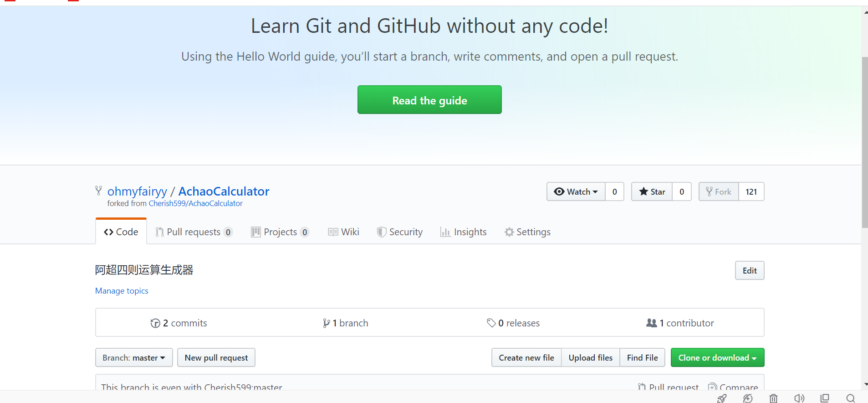Viewport: 868px width, 403px height.
Task: Click the branch icon beside 1 branch
Action: 326,323
